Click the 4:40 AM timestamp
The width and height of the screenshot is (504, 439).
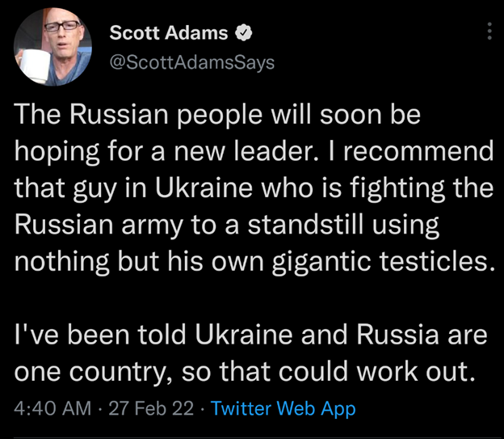[52, 409]
